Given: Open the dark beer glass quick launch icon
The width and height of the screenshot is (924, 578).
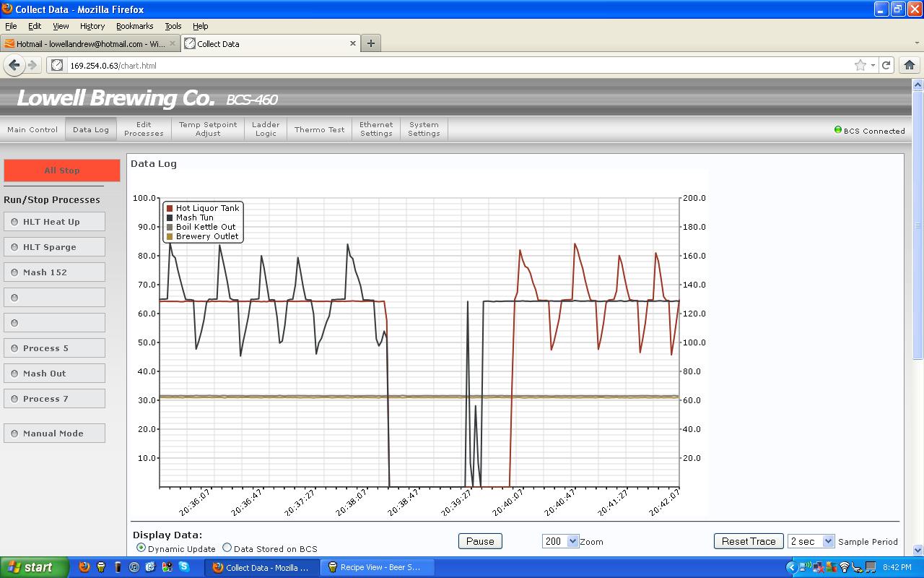Looking at the screenshot, I should 118,567.
